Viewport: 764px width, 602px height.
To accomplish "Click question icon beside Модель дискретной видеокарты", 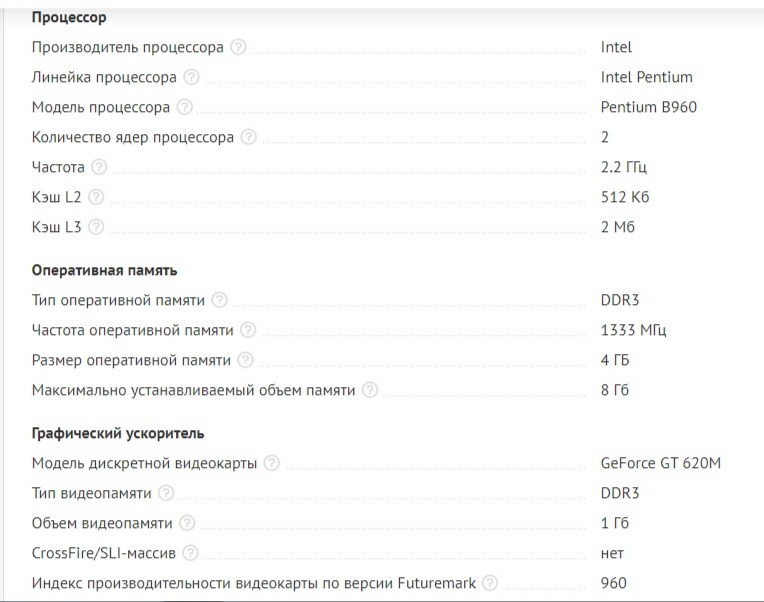I will (x=271, y=463).
